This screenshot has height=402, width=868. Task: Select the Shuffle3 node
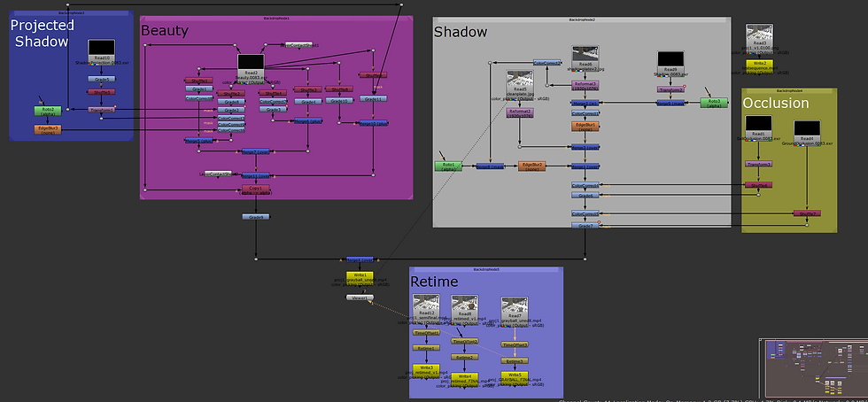tap(308, 89)
